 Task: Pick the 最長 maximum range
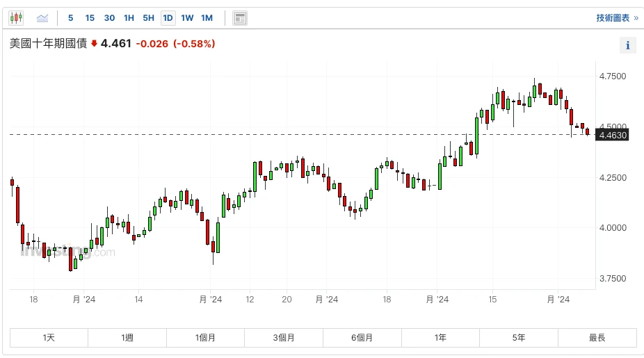597,338
